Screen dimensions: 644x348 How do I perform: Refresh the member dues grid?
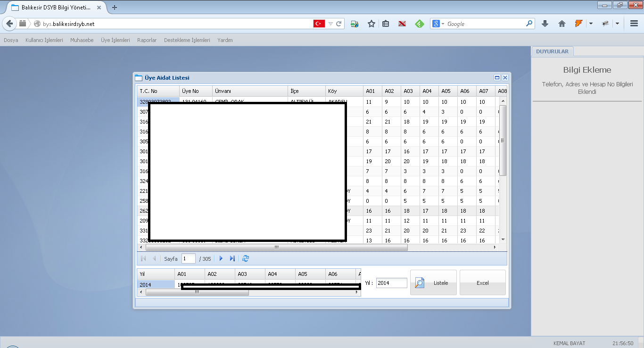tap(246, 258)
